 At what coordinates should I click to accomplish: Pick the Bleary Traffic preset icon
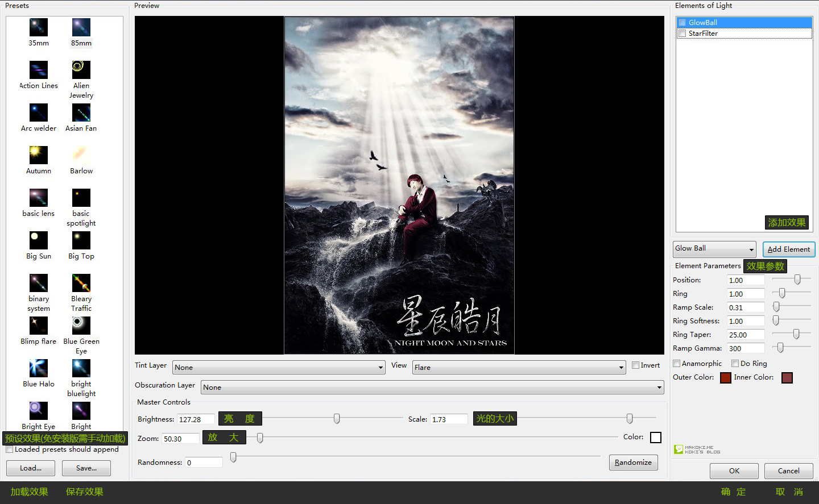pyautogui.click(x=81, y=283)
